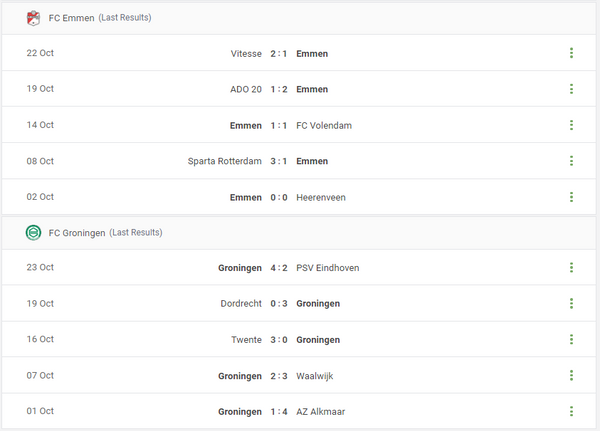Viewport: 600px width, 431px height.
Task: Click the Sparta Rotterdam team name
Action: click(x=225, y=161)
